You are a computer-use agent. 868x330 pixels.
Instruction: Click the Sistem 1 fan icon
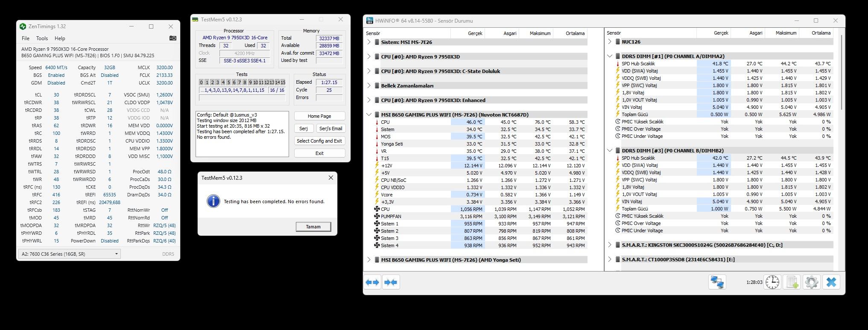pyautogui.click(x=377, y=224)
